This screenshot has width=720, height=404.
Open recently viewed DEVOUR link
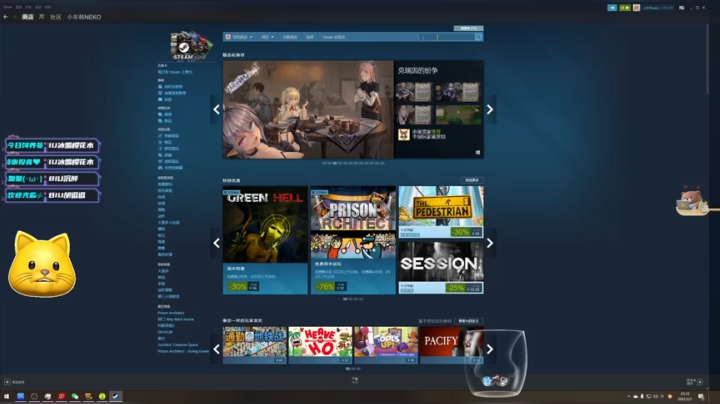coord(165,332)
